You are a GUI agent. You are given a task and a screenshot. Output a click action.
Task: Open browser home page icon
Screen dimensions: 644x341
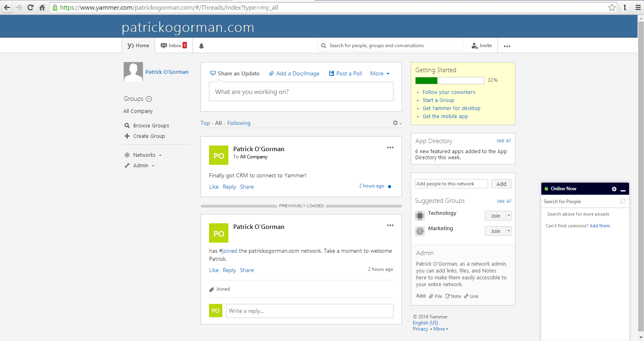tap(42, 7)
